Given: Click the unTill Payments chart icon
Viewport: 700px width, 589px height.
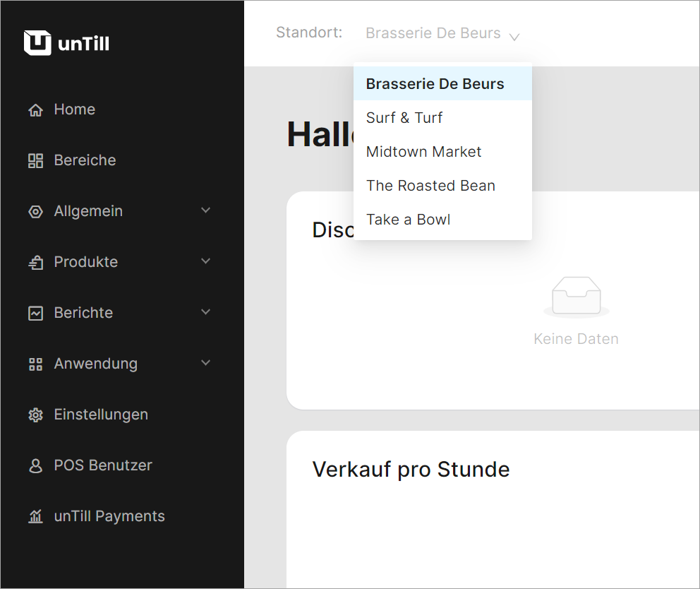Looking at the screenshot, I should coord(35,517).
